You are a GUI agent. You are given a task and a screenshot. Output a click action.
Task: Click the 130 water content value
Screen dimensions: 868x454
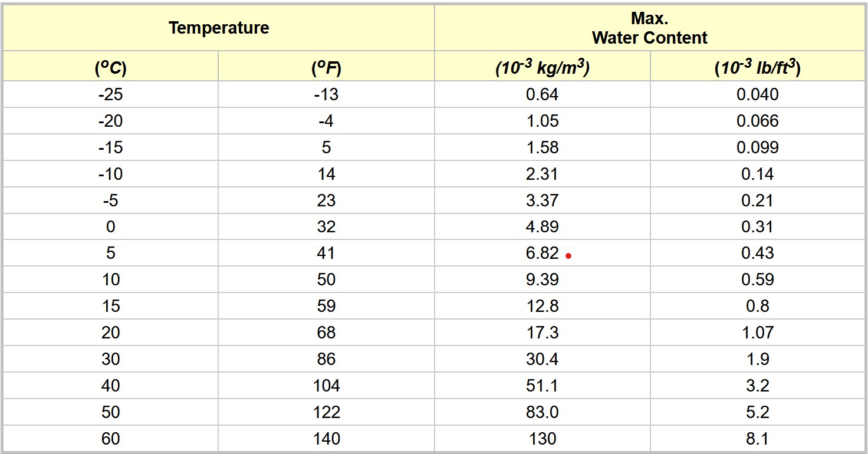[542, 439]
